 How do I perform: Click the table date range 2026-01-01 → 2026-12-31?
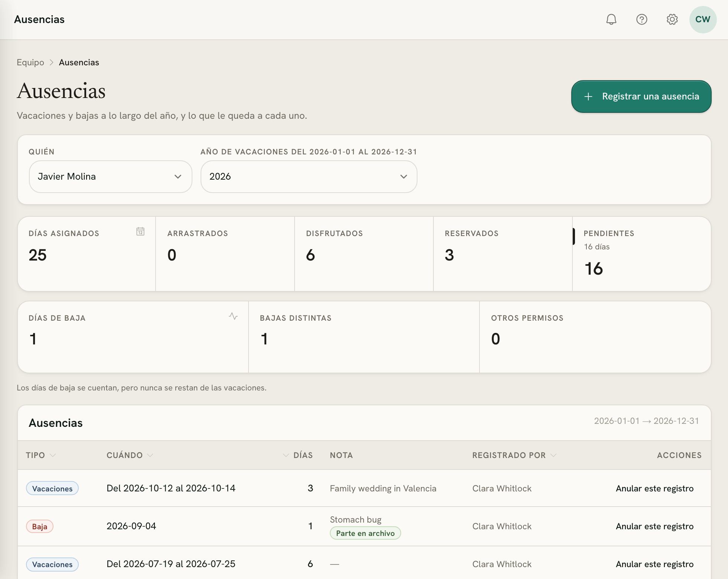coord(646,421)
